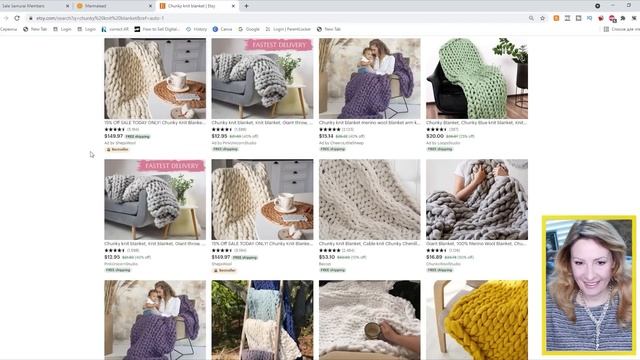Viewport: 640px width, 360px height.
Task: Open the Canva bookmark
Action: (222, 29)
